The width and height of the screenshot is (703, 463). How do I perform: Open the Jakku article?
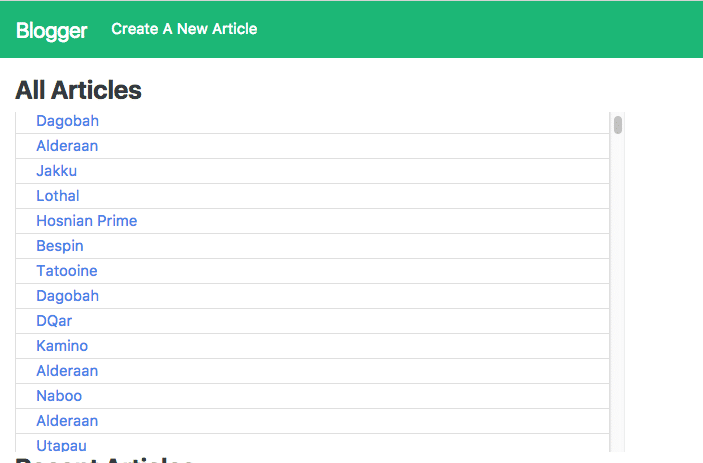pyautogui.click(x=56, y=171)
